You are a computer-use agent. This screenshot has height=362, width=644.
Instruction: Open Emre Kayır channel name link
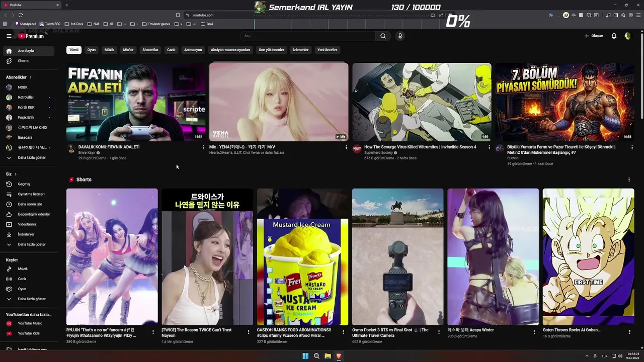click(87, 152)
